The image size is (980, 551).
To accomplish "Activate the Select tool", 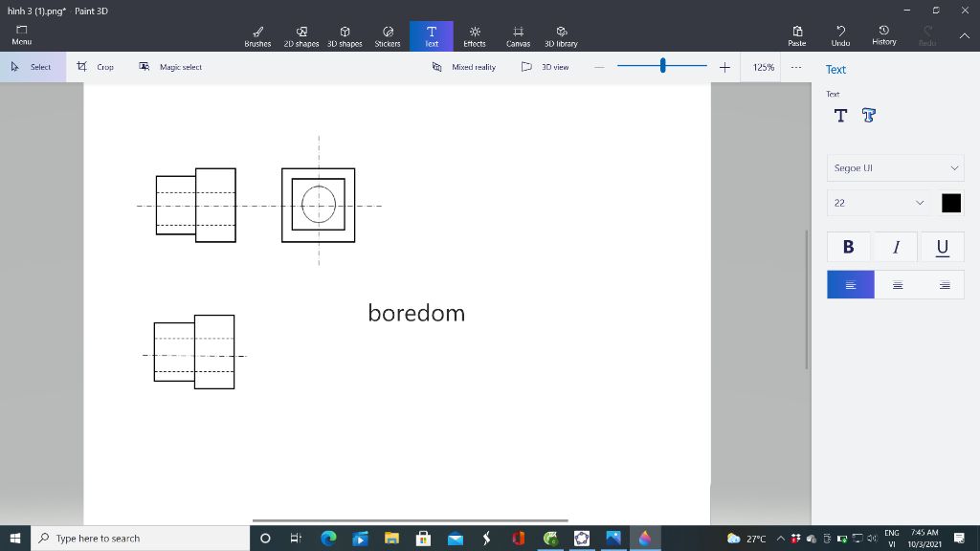I will [33, 67].
